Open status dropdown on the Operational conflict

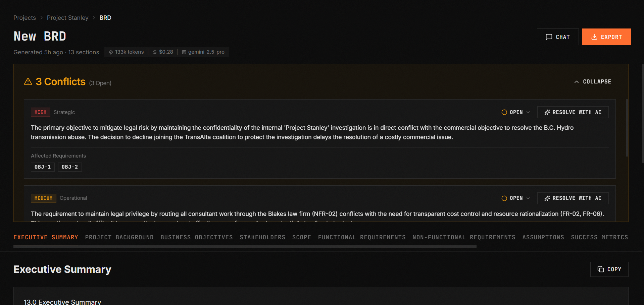click(516, 198)
